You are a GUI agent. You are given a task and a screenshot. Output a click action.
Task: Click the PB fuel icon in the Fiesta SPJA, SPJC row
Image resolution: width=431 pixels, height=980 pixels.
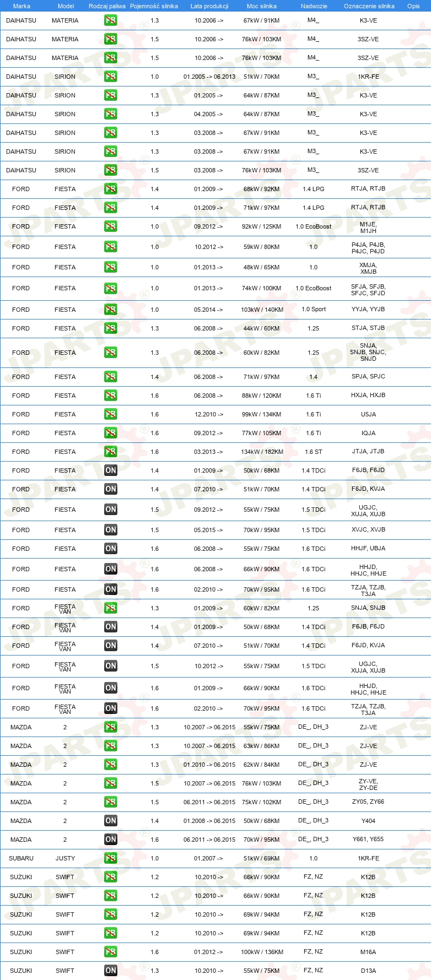pyautogui.click(x=110, y=377)
